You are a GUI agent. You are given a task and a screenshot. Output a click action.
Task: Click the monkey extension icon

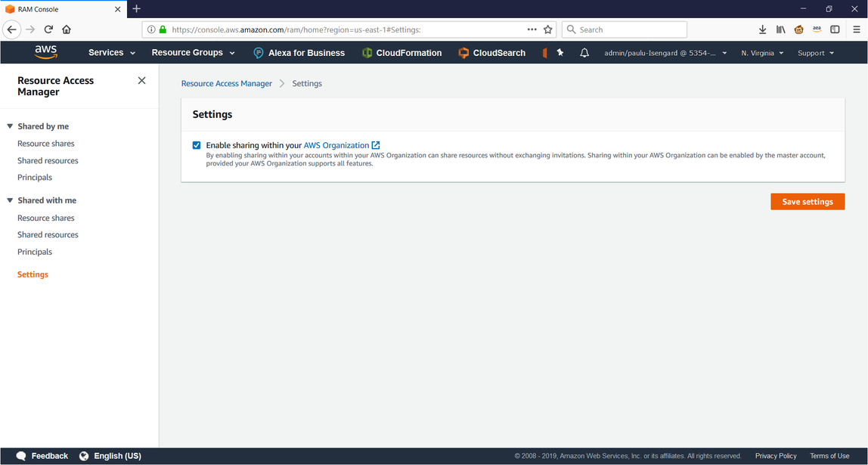pos(798,30)
